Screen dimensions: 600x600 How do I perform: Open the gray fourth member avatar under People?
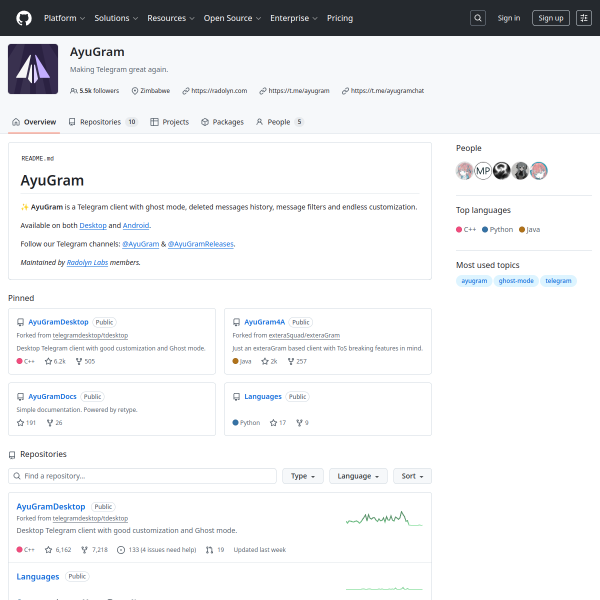point(520,170)
